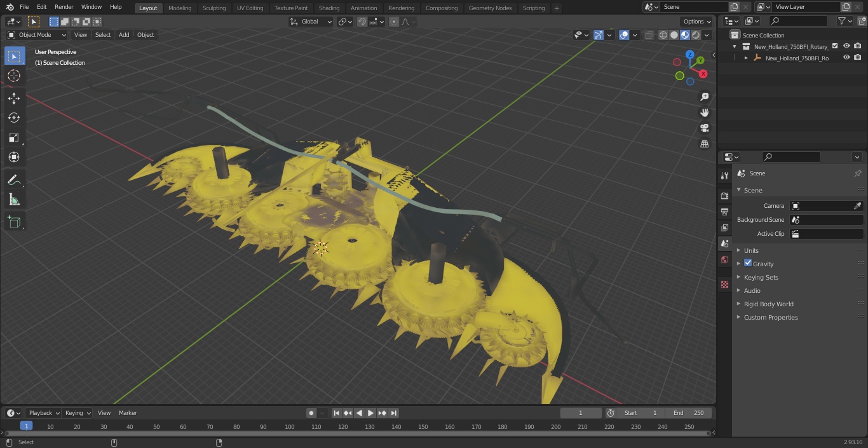Toggle the Gravity checkbox
Image resolution: width=868 pixels, height=448 pixels.
[748, 263]
